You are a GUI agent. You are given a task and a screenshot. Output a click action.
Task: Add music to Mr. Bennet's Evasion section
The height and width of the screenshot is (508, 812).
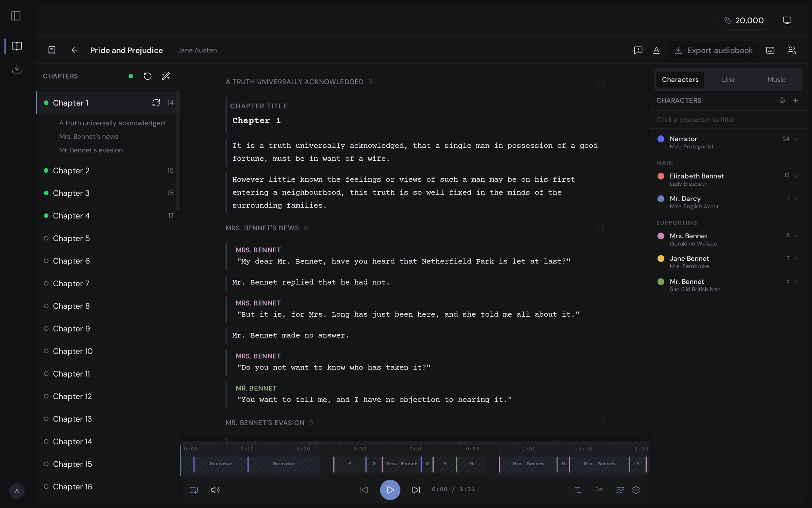tap(600, 423)
